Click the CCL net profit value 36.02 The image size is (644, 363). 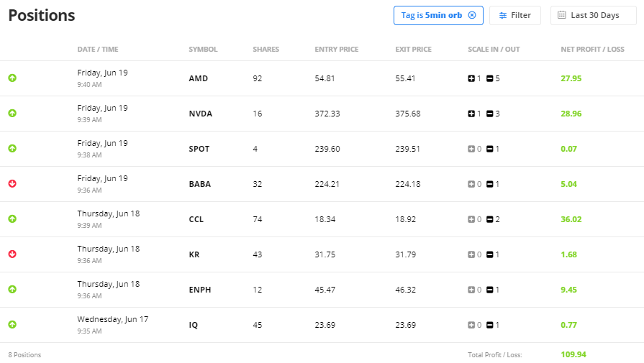pyautogui.click(x=571, y=219)
